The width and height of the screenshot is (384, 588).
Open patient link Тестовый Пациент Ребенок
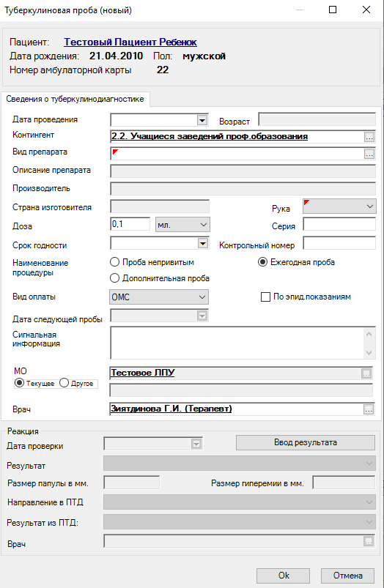[x=130, y=42]
